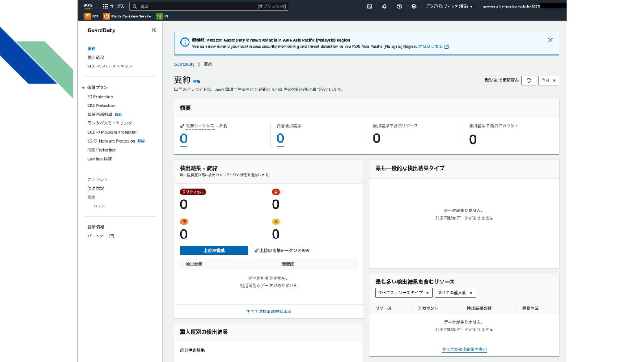The width and height of the screenshot is (644, 362).
Task: Click the アカウント column header in resources table
Action: point(428,308)
